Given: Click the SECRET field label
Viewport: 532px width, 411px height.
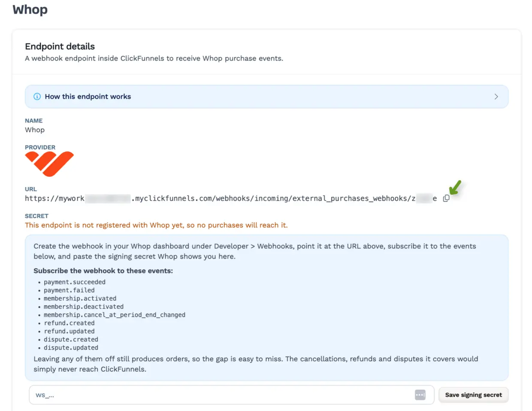Looking at the screenshot, I should pos(36,216).
